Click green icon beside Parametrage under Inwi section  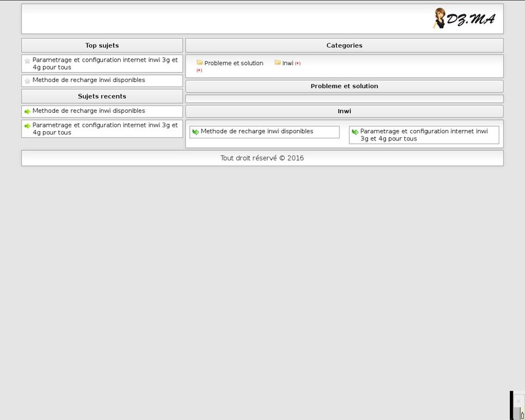(355, 132)
